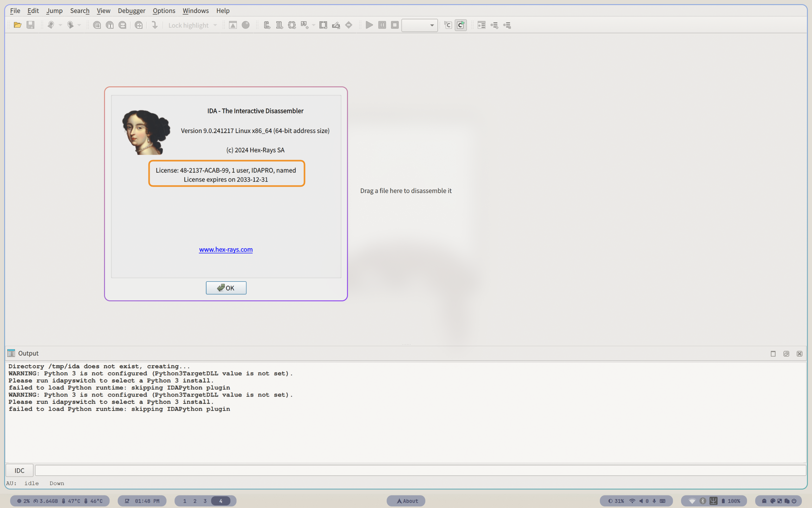Click OK to dismiss the About dialog

pos(226,288)
